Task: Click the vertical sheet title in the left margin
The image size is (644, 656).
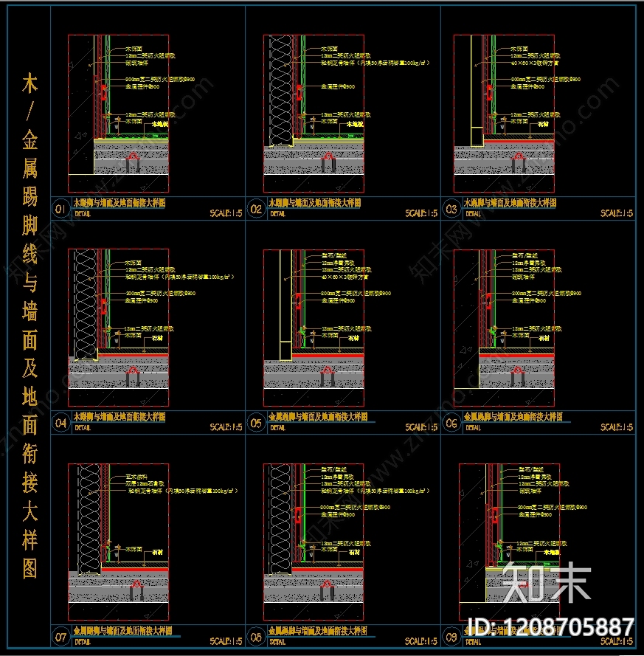Action: click(x=30, y=325)
